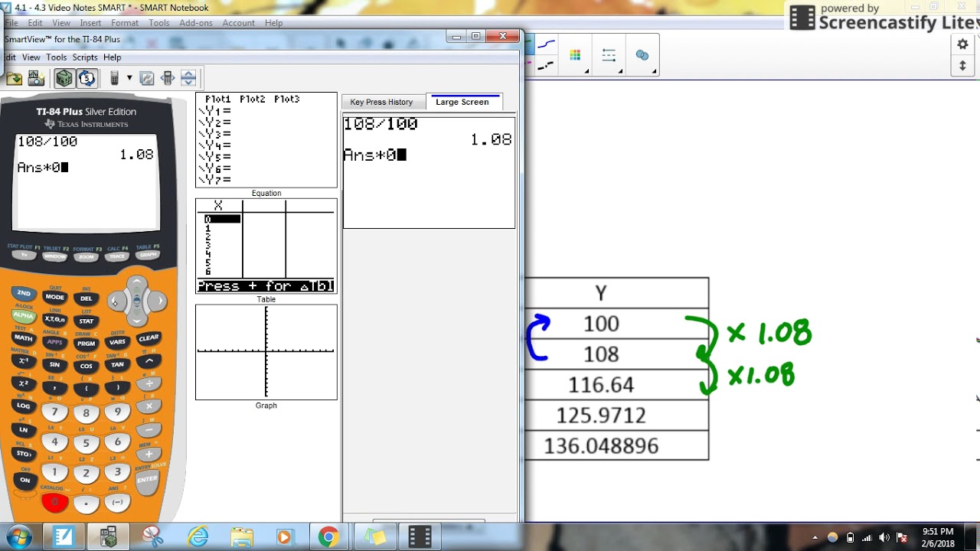Click the PRGM calculator key
This screenshot has height=551, width=980.
86,344
